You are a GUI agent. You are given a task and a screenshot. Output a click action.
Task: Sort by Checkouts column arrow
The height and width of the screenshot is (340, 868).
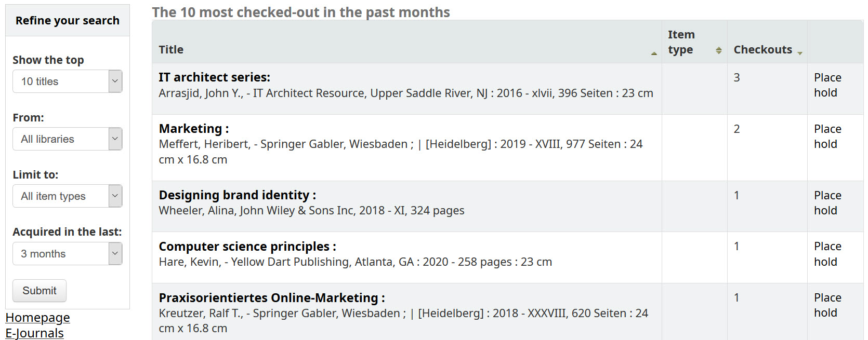click(799, 53)
